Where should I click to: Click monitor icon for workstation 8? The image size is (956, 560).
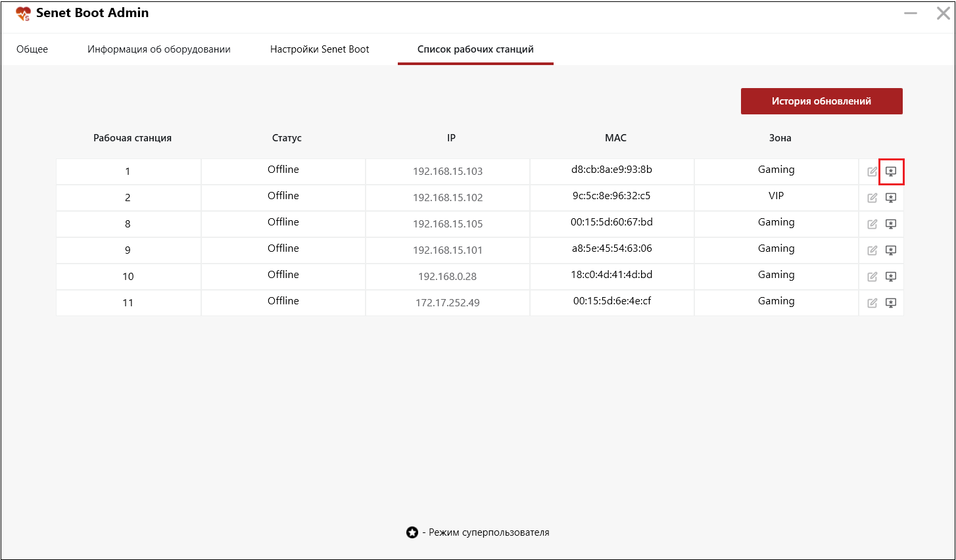click(891, 224)
